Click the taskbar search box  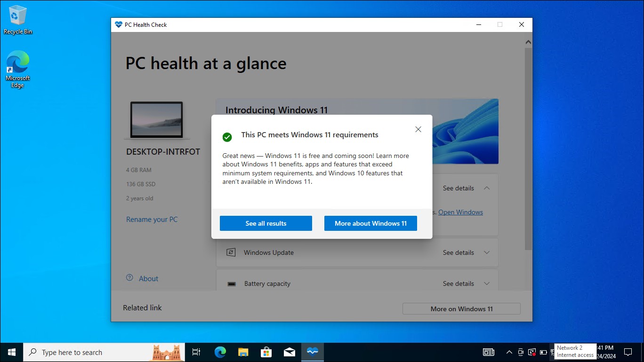[104, 352]
